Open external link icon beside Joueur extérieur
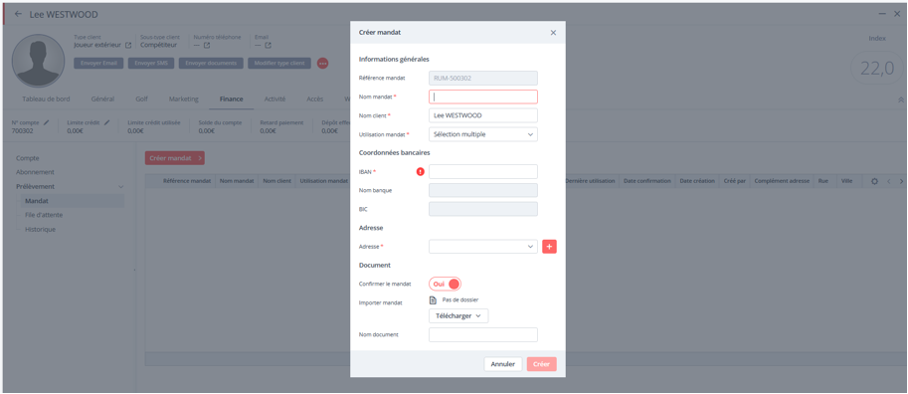 [x=128, y=45]
